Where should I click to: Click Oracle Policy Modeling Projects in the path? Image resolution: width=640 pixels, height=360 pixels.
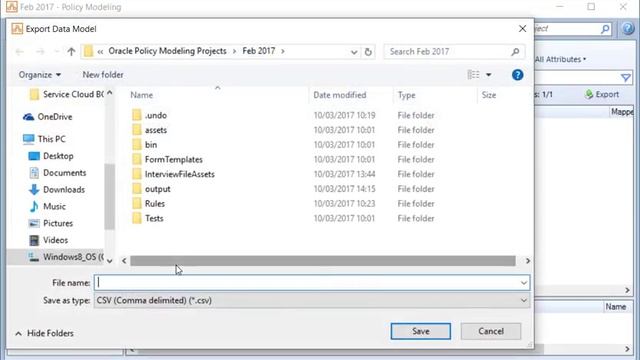167,51
